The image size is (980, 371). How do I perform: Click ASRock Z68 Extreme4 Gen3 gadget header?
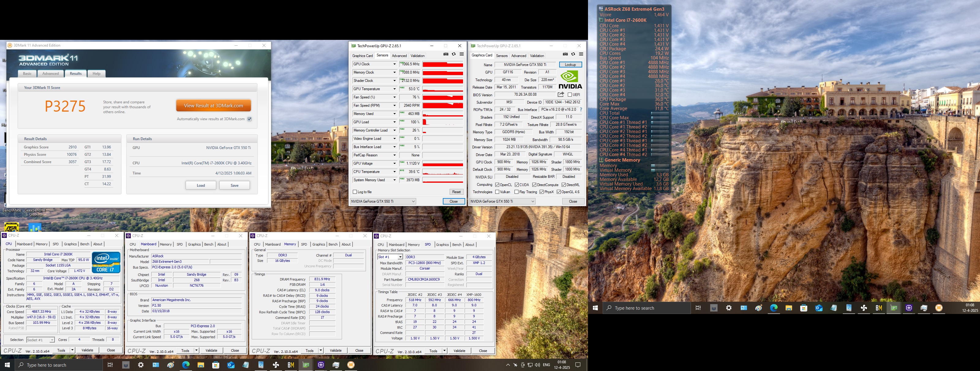click(635, 9)
